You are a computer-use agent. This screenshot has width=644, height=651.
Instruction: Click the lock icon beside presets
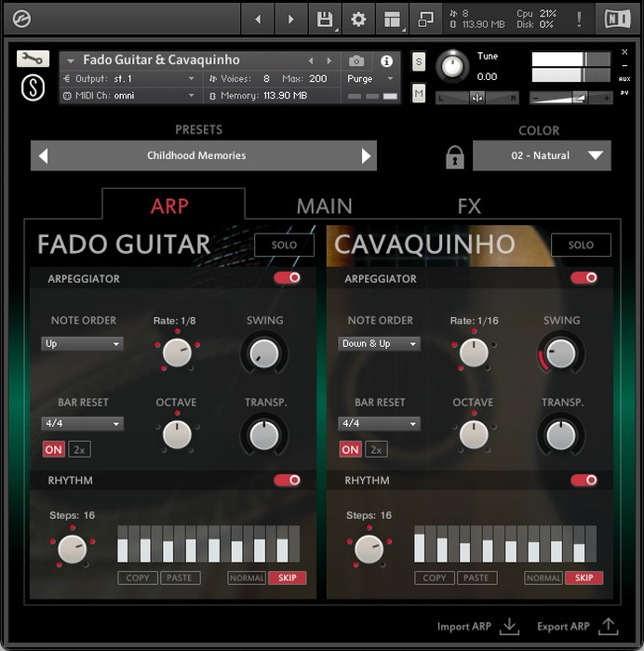click(x=454, y=157)
